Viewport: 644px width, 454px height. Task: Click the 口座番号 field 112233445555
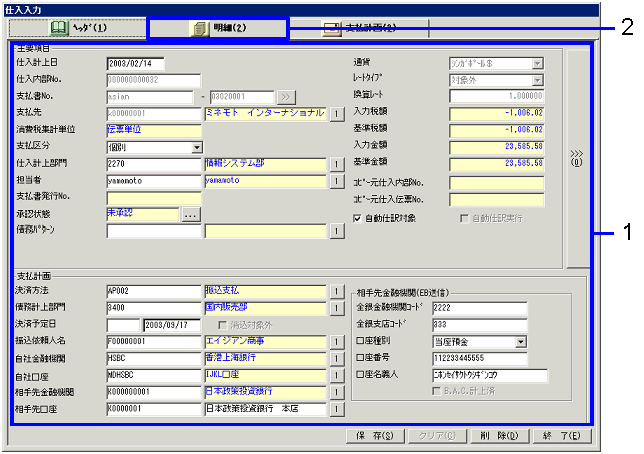coord(480,358)
